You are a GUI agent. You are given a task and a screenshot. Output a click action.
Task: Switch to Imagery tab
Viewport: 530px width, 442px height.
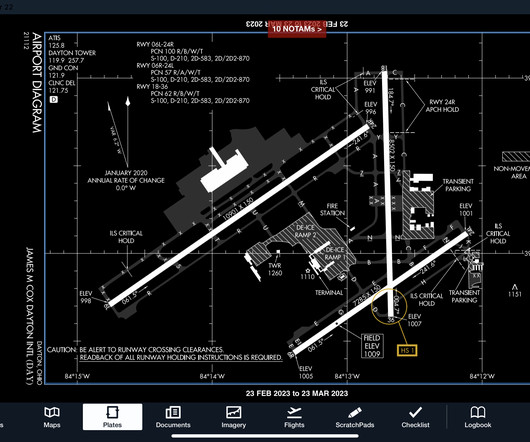pos(234,417)
